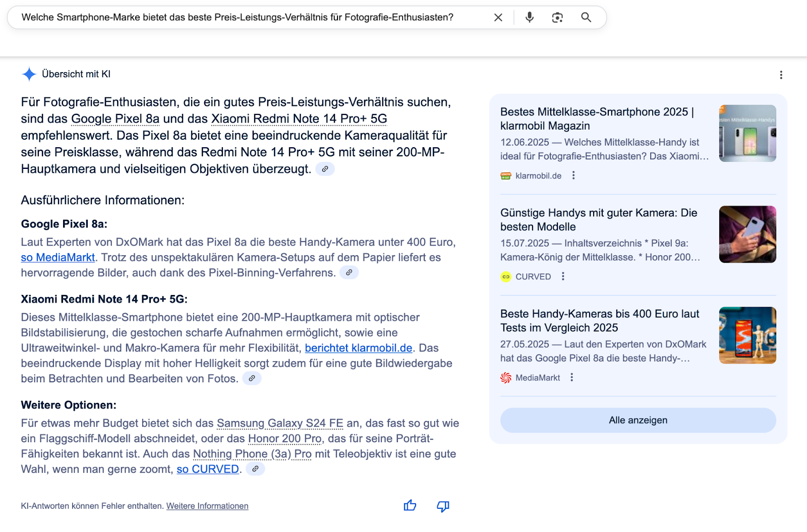Click the MediaMarkt favicon
This screenshot has height=532, width=807.
tap(505, 377)
